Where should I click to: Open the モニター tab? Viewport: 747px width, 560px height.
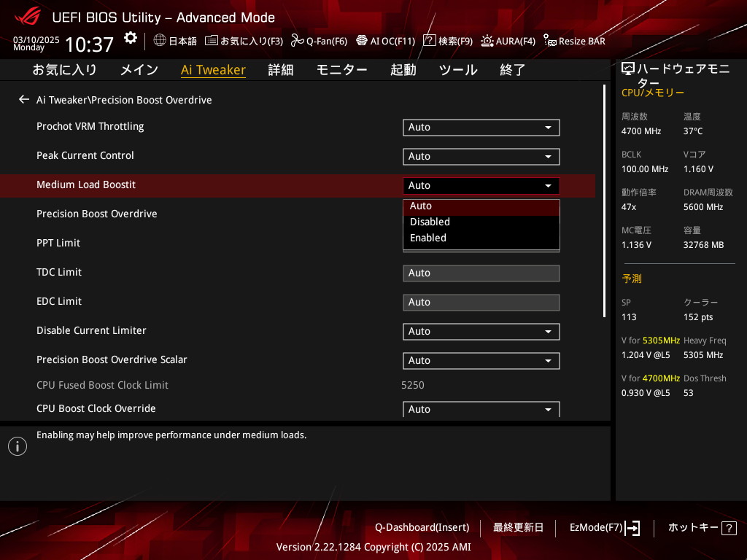(341, 69)
